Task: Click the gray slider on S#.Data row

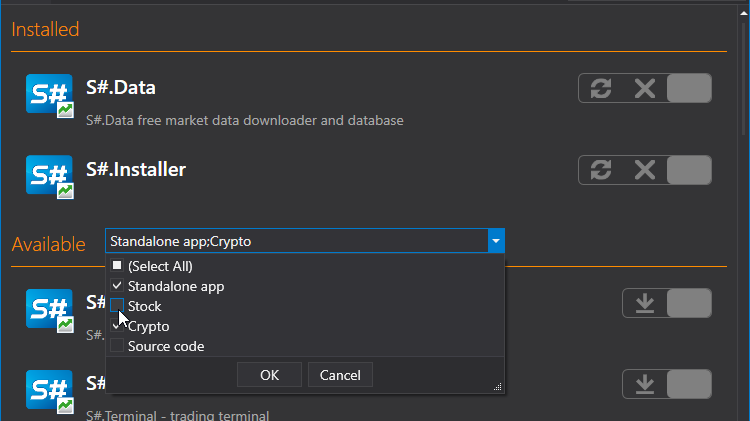Action: [689, 89]
